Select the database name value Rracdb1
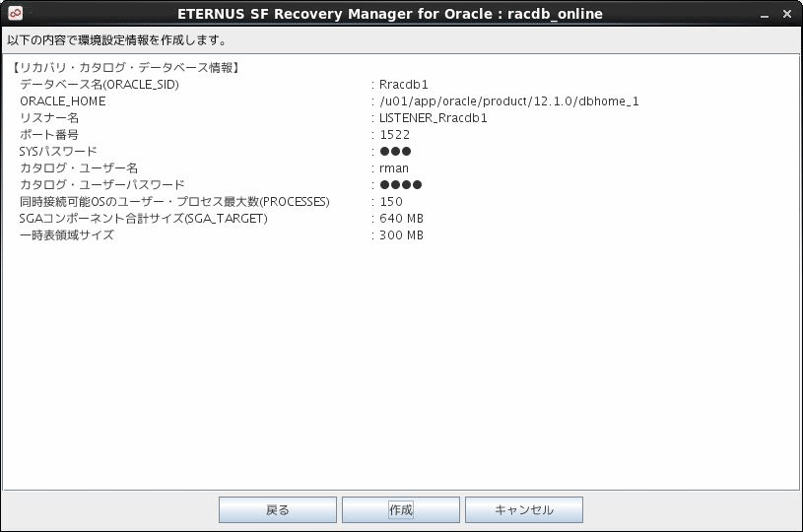The width and height of the screenshot is (803, 532). 404,85
